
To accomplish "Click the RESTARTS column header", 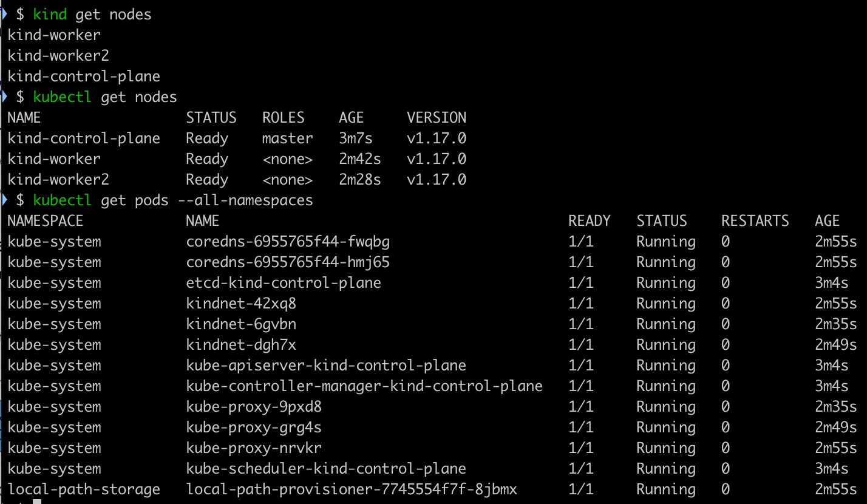I will click(755, 220).
